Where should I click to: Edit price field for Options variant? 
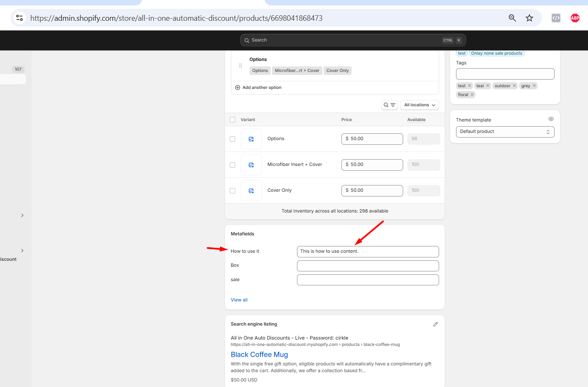coord(372,139)
